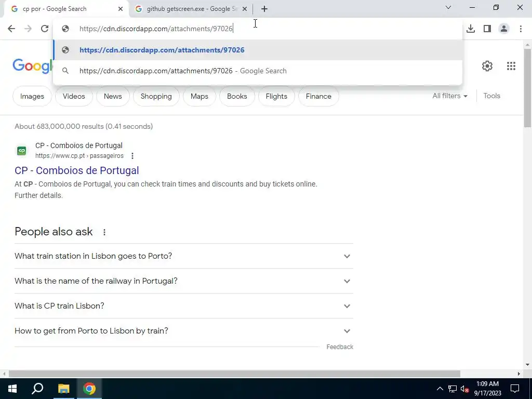Open tab search chevron in title bar

pos(448,7)
